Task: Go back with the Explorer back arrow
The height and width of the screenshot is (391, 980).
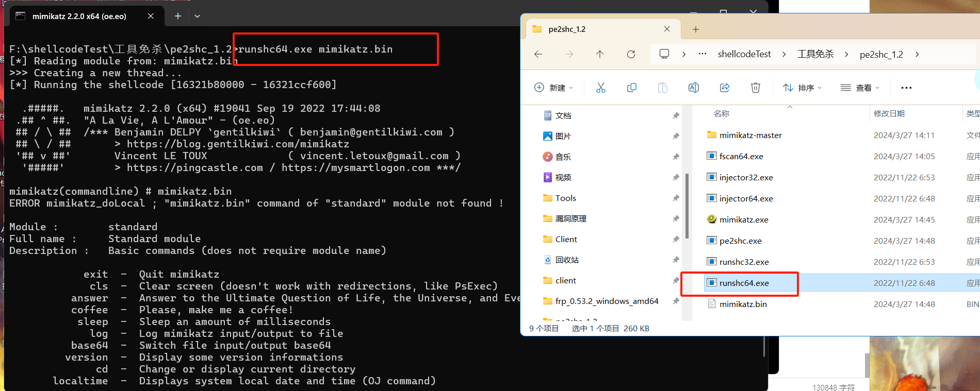Action: (x=538, y=54)
